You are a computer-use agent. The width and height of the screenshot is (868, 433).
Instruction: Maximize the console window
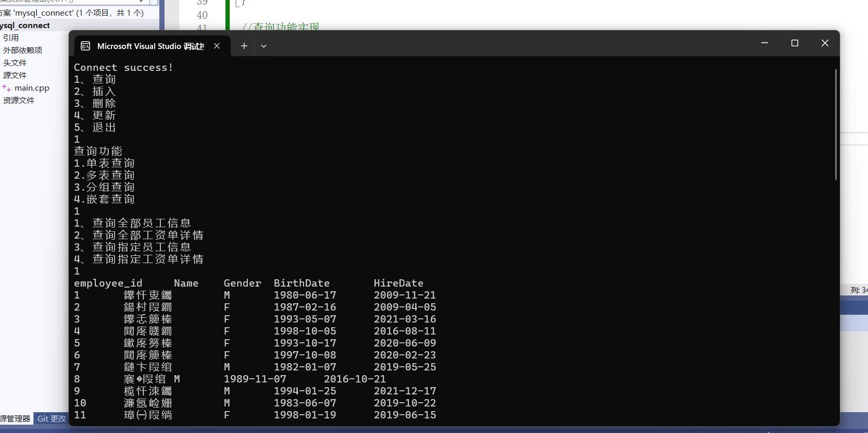[795, 43]
